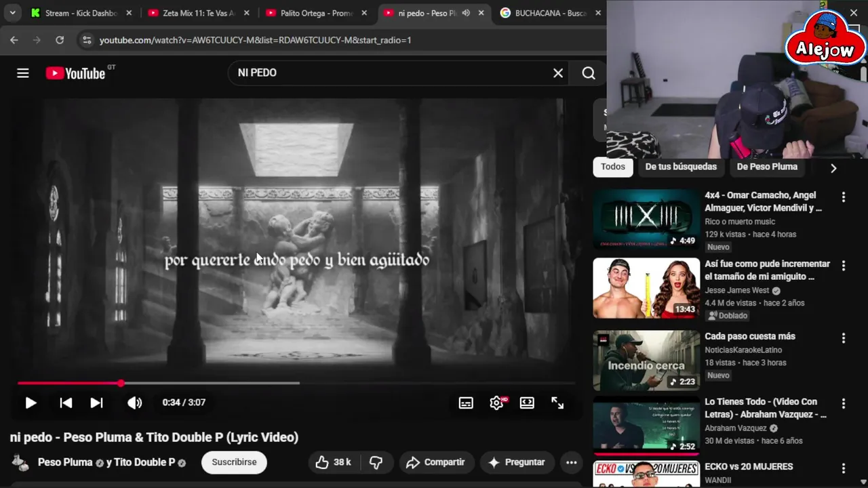Click the channel avatar image

coord(21,462)
